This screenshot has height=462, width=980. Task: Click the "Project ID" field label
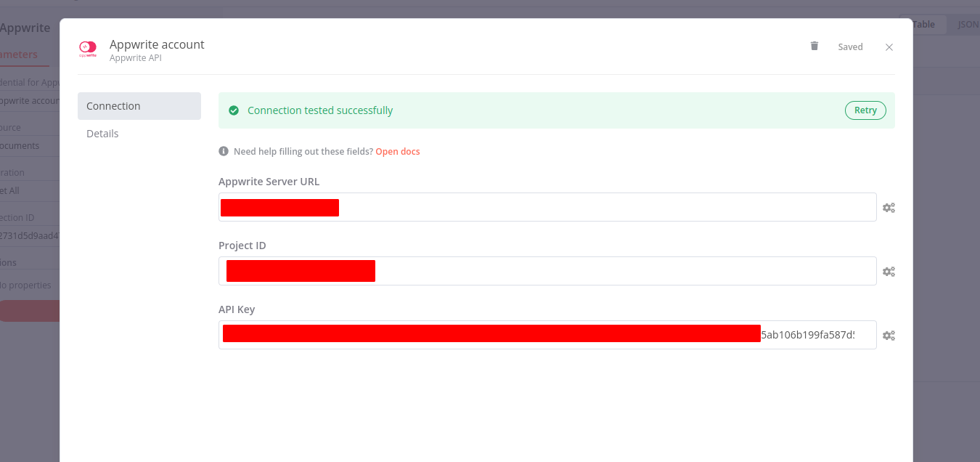click(x=242, y=246)
